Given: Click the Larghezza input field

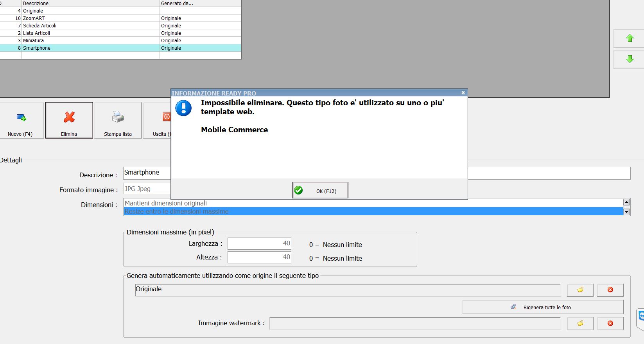Looking at the screenshot, I should point(259,243).
